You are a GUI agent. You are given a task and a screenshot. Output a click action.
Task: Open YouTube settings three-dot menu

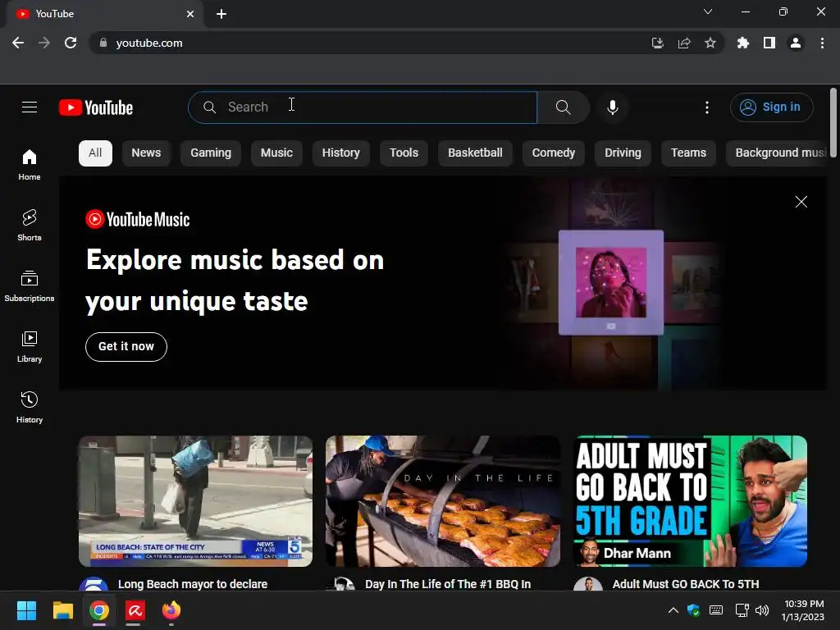tap(706, 107)
